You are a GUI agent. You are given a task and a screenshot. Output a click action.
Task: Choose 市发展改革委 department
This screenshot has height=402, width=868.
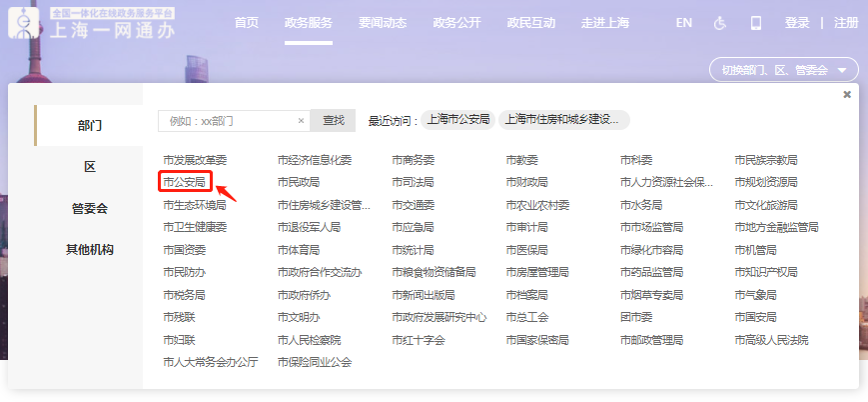click(195, 160)
